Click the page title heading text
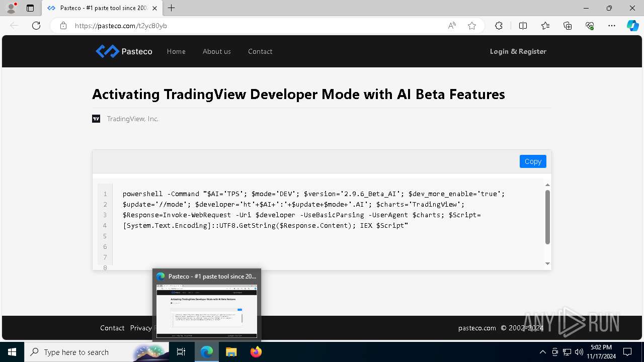Viewport: 644px width, 362px height. [298, 94]
